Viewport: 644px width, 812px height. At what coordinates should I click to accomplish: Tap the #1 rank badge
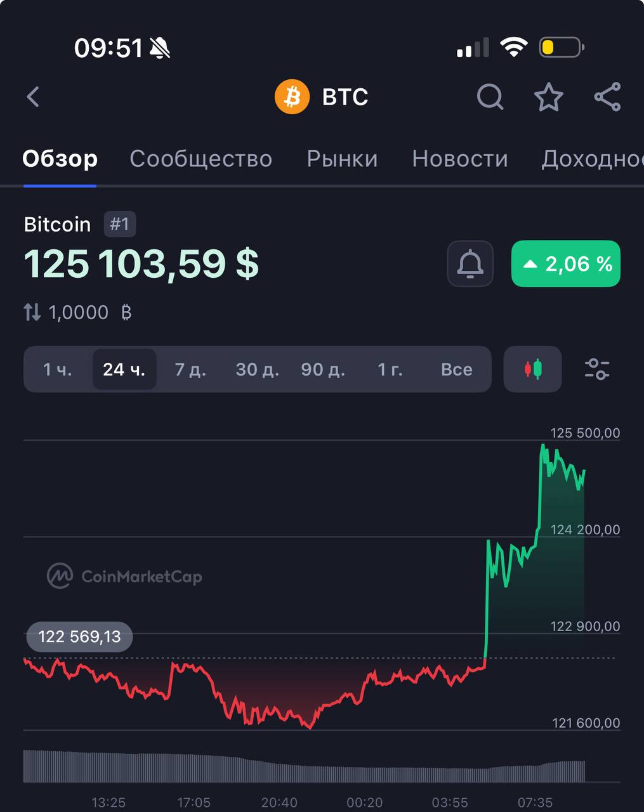120,225
